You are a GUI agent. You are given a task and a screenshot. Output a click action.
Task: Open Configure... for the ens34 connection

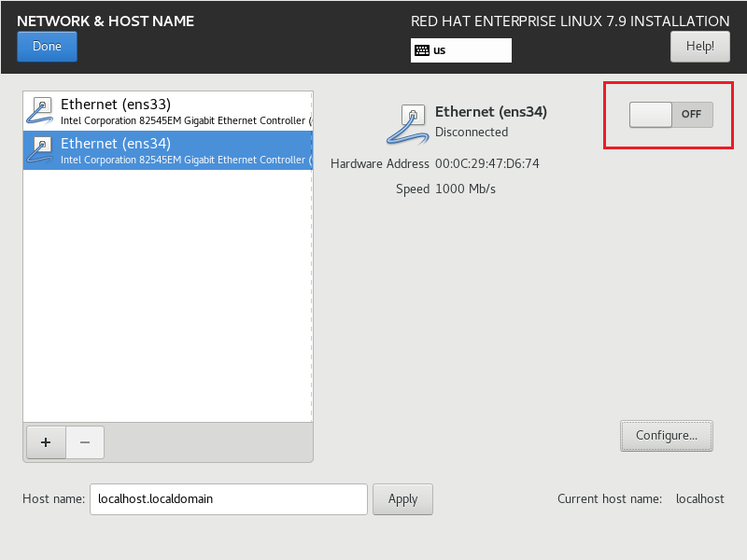coord(666,436)
